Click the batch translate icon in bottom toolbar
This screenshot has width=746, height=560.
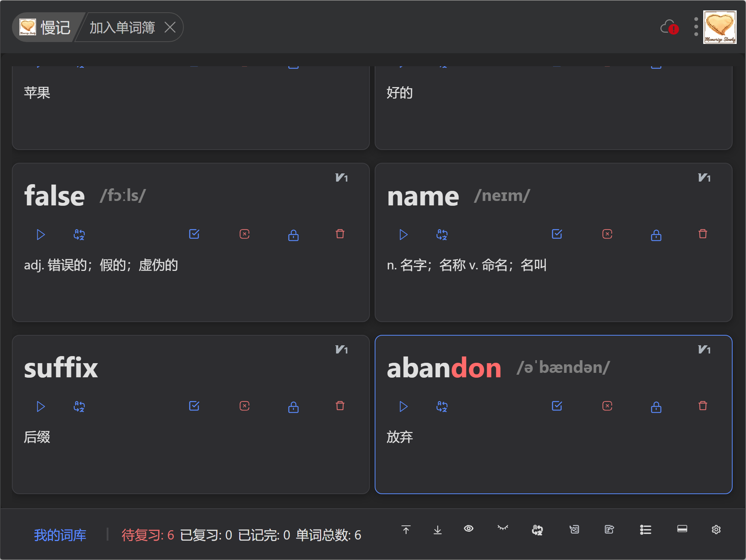coord(537,530)
